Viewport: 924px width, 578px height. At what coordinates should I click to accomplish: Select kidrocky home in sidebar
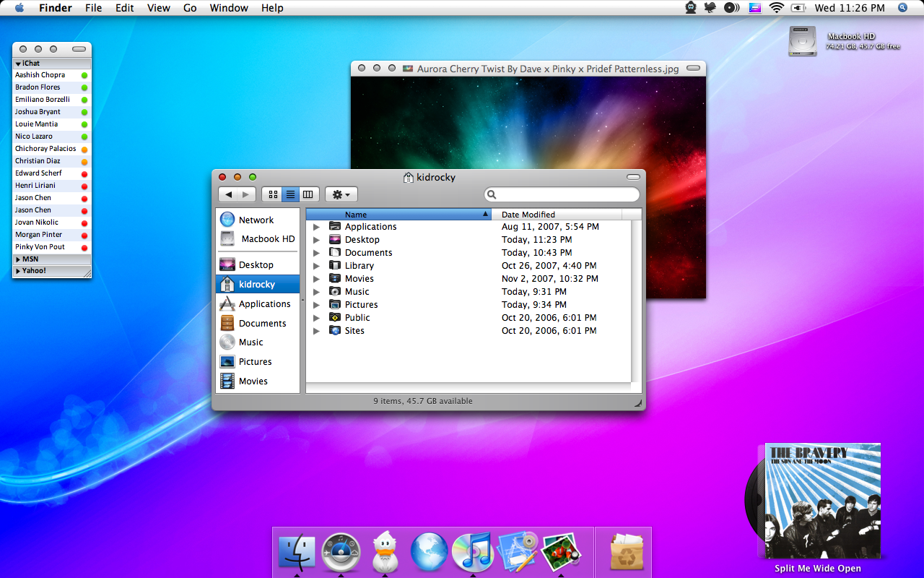point(258,284)
